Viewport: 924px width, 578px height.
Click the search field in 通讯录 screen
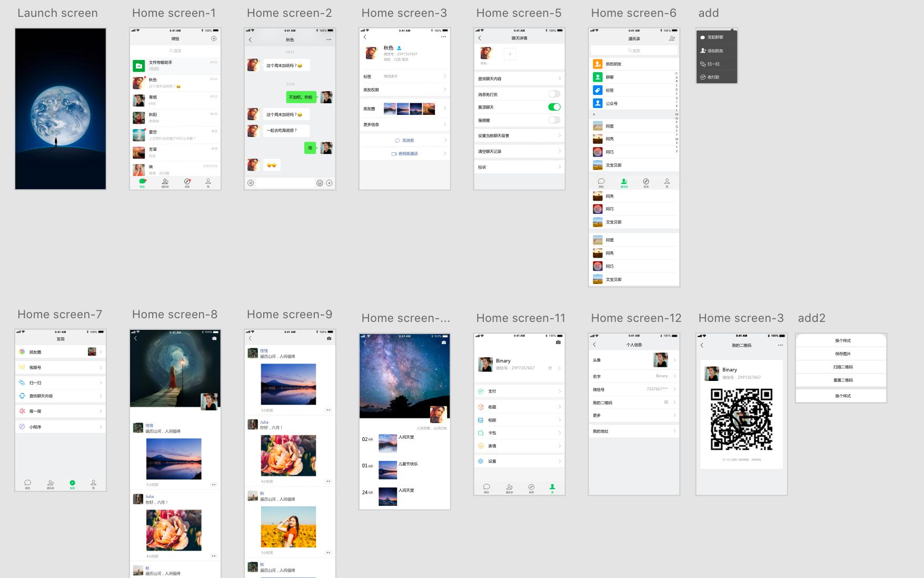point(634,51)
